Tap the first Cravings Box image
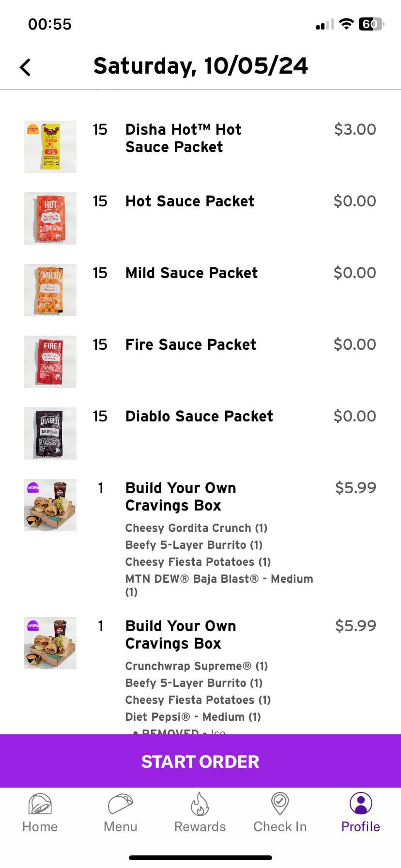 50,505
